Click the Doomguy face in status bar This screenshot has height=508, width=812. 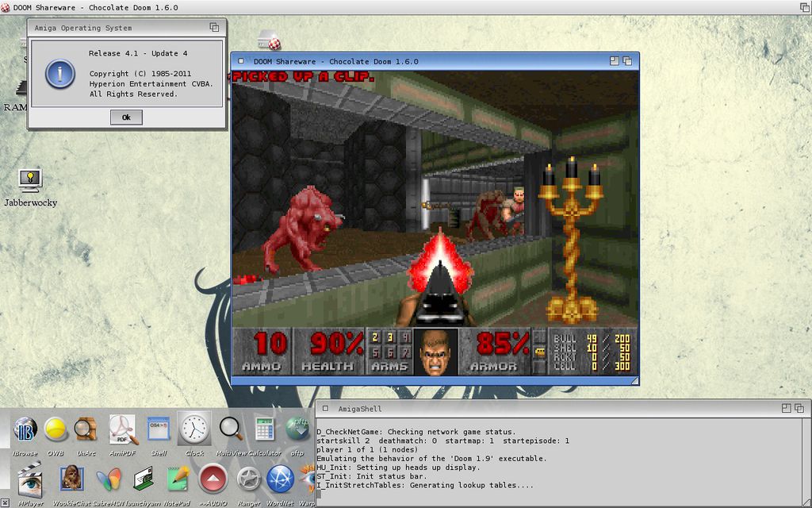[435, 352]
